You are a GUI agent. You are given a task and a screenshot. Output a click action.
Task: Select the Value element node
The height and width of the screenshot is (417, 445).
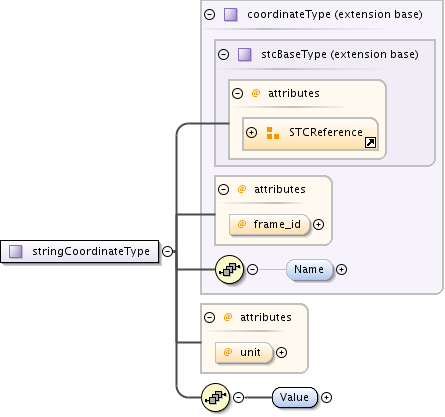(295, 397)
